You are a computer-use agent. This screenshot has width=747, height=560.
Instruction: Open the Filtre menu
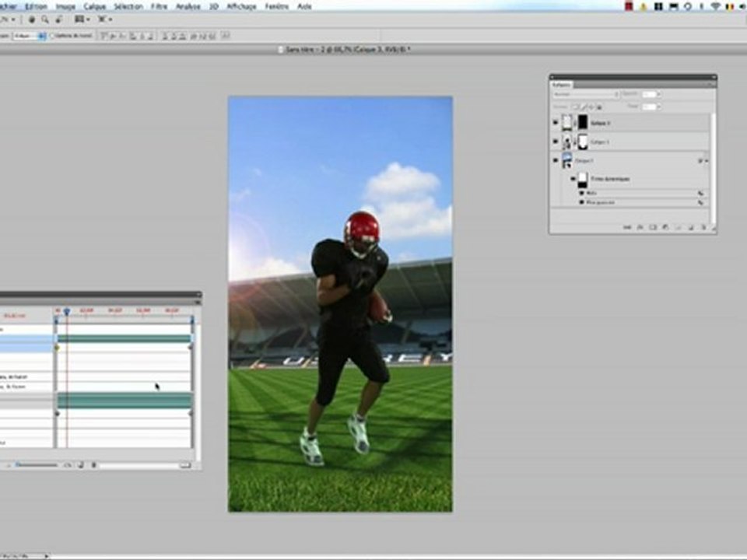click(159, 7)
